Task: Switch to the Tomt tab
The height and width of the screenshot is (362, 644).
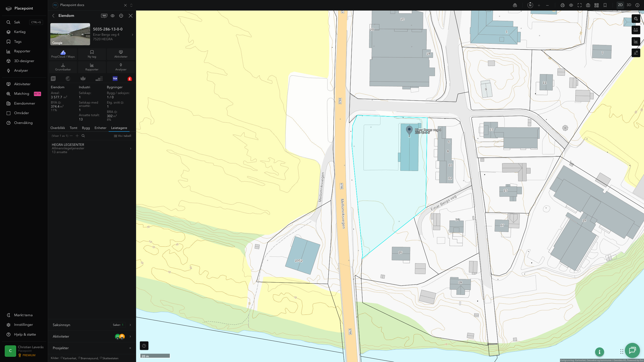Action: coord(73,128)
